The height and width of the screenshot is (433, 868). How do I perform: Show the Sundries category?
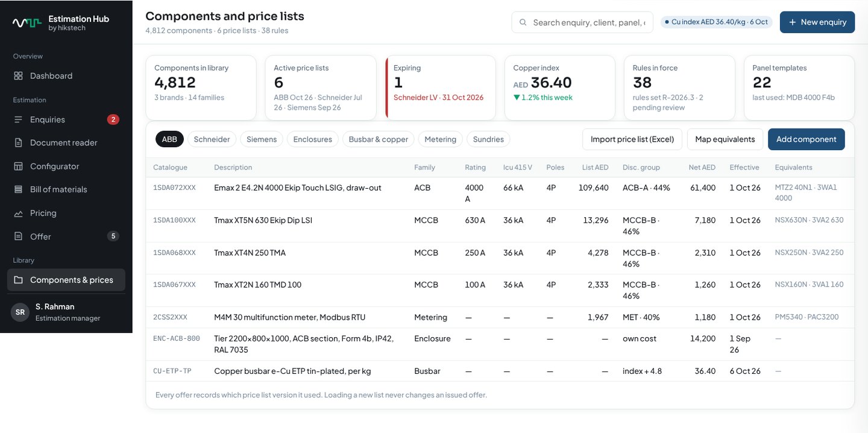(x=488, y=139)
